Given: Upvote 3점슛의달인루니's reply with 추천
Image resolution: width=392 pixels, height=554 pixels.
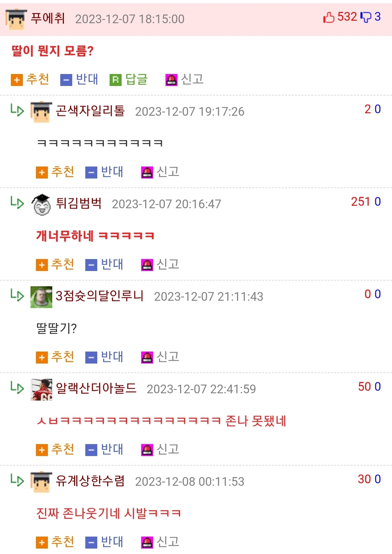Looking at the screenshot, I should coord(55,357).
